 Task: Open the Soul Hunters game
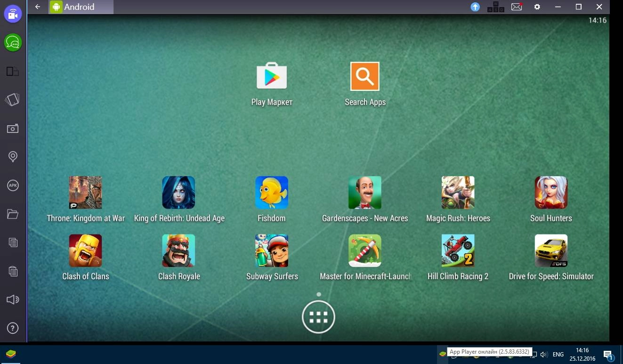(x=551, y=192)
